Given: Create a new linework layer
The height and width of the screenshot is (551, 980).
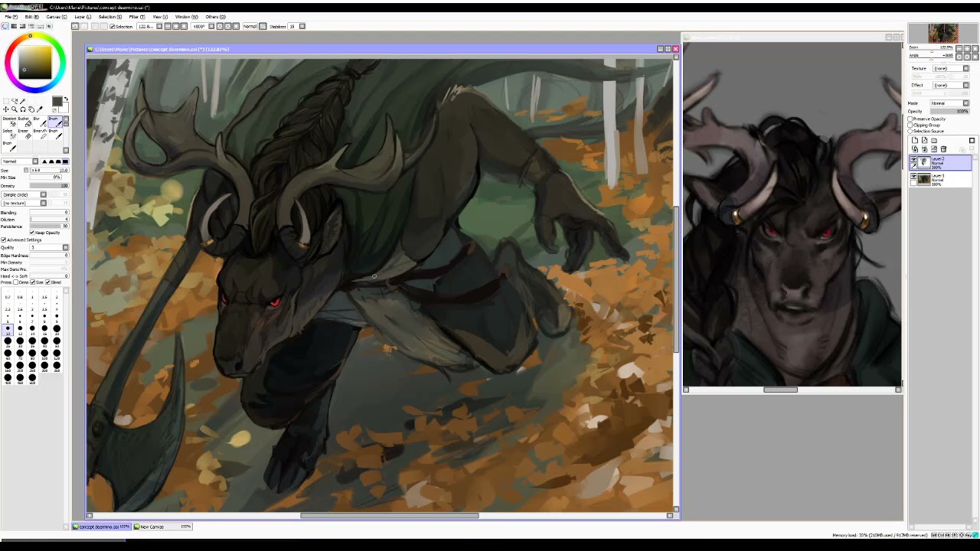Looking at the screenshot, I should (924, 140).
